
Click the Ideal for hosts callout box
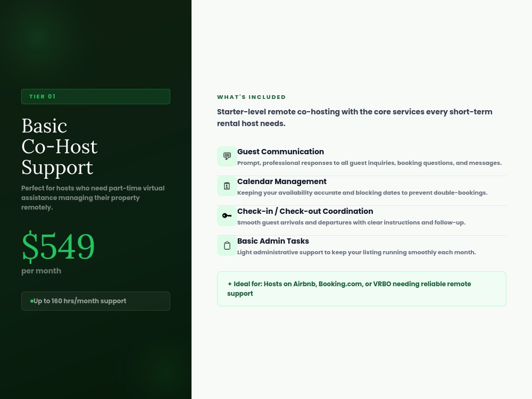click(362, 289)
